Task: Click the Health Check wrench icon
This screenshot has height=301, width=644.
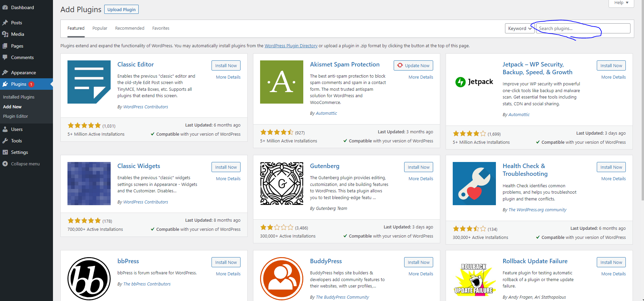Action: point(474,184)
